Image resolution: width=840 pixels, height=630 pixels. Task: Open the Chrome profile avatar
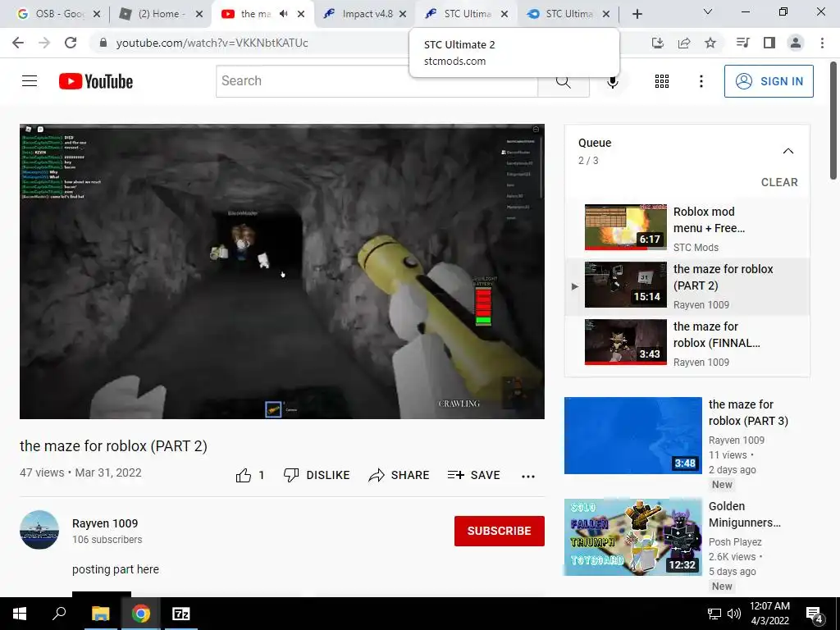point(796,43)
